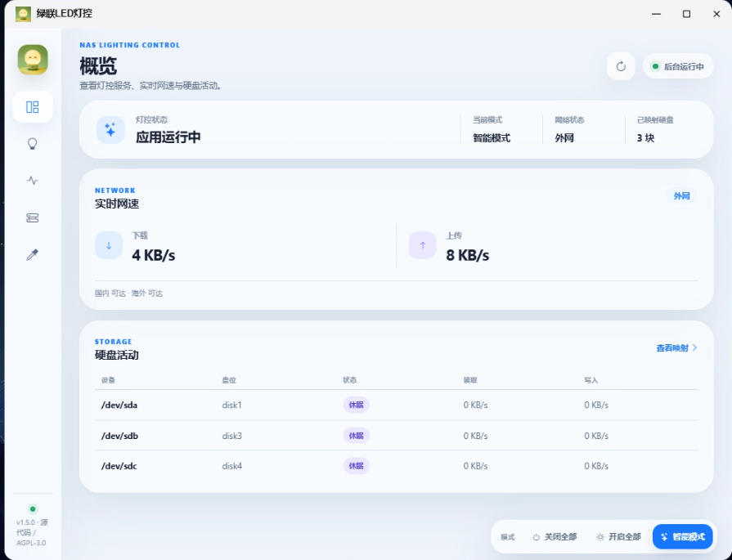Click the 外网 network tag
The height and width of the screenshot is (560, 732).
(681, 196)
